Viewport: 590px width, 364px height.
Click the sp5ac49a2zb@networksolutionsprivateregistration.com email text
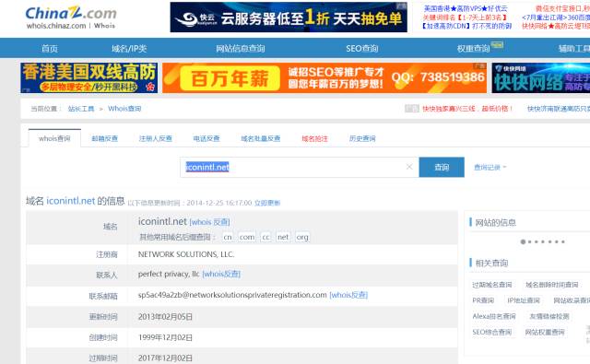coord(232,295)
